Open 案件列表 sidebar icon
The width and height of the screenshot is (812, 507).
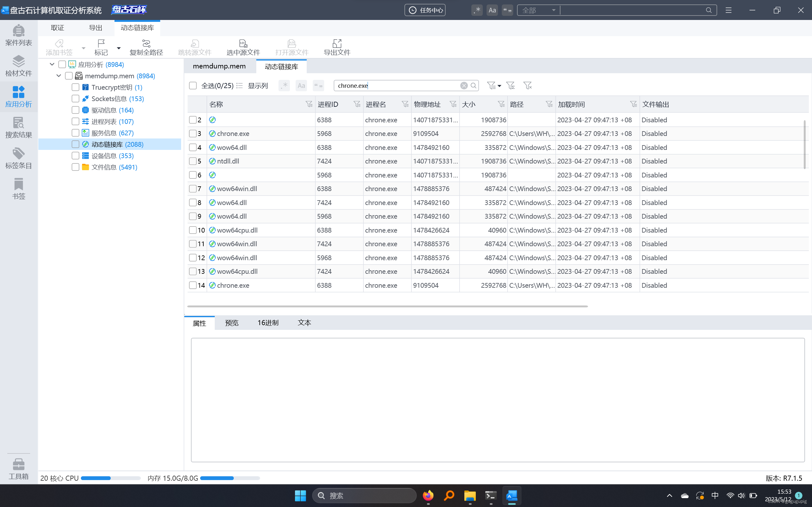point(18,35)
